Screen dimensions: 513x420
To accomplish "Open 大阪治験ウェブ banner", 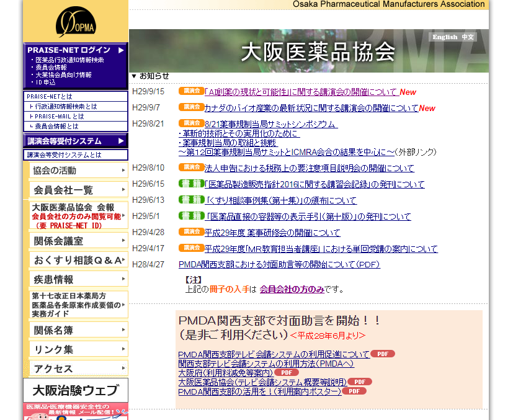I will coord(76,390).
